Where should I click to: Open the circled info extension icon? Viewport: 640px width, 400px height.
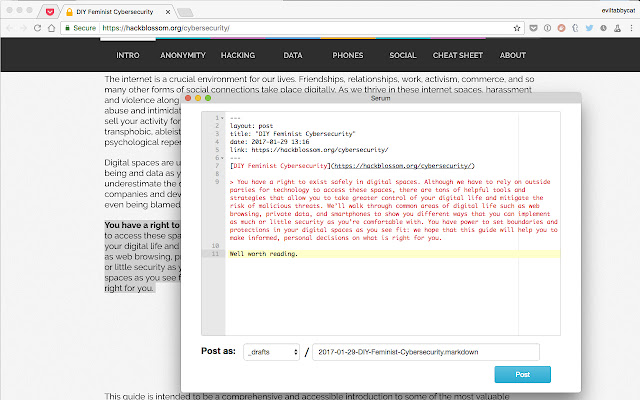pos(547,28)
